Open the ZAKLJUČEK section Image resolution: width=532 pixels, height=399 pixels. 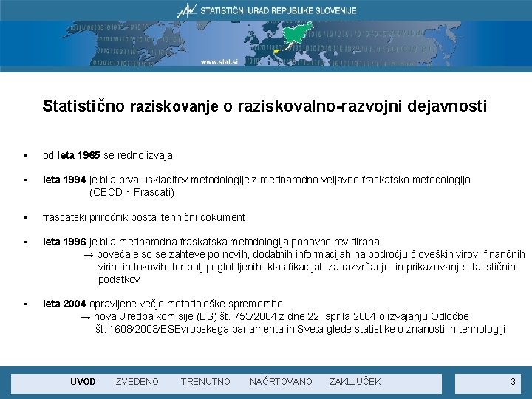tap(355, 382)
